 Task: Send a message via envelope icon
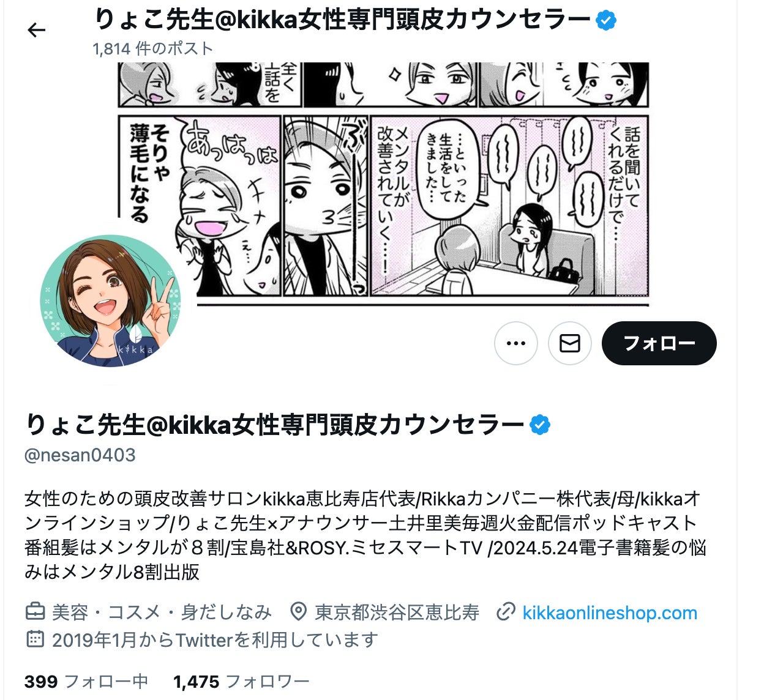click(x=570, y=343)
